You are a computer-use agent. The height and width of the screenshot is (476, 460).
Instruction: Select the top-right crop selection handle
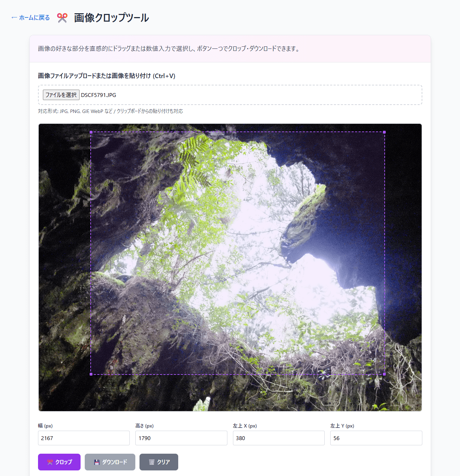coord(384,132)
